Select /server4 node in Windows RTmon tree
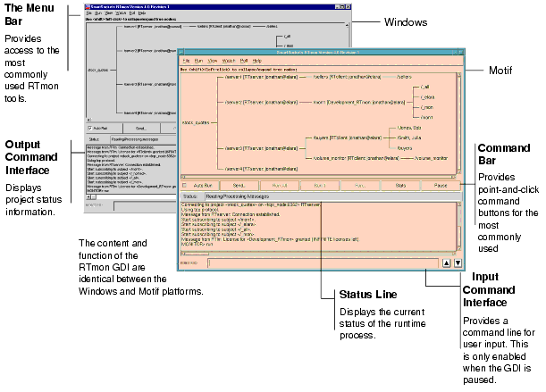546x392 pixels. tap(150, 113)
